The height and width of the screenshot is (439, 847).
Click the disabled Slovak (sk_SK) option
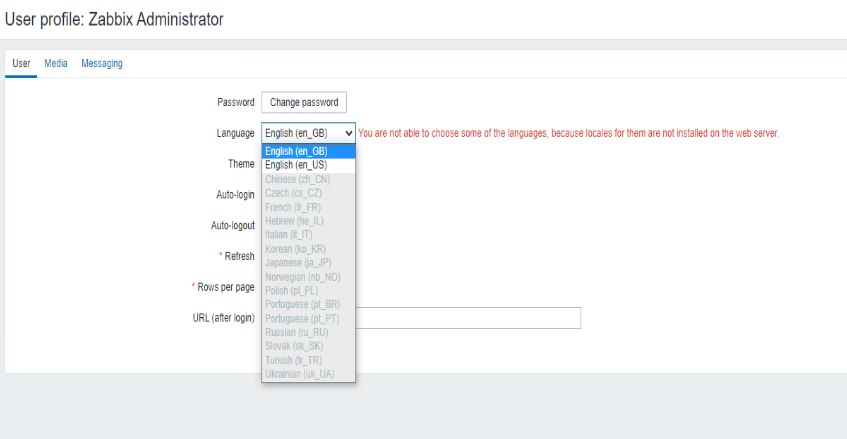click(x=308, y=346)
